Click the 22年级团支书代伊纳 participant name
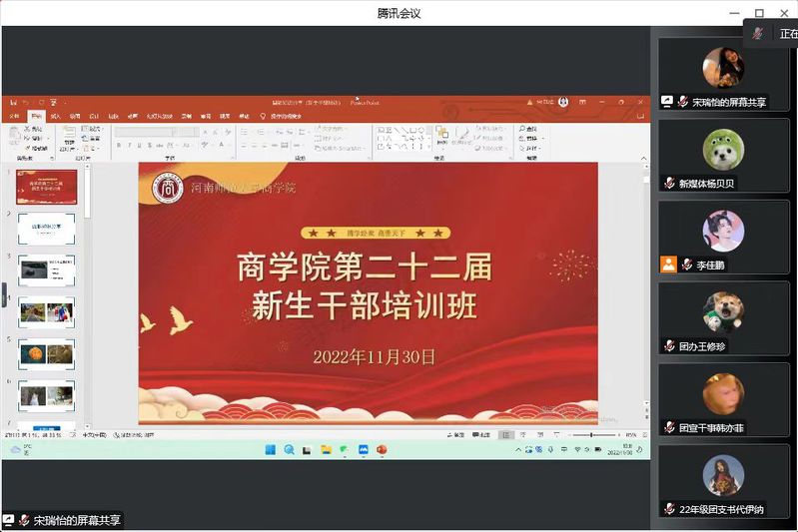 click(x=721, y=509)
